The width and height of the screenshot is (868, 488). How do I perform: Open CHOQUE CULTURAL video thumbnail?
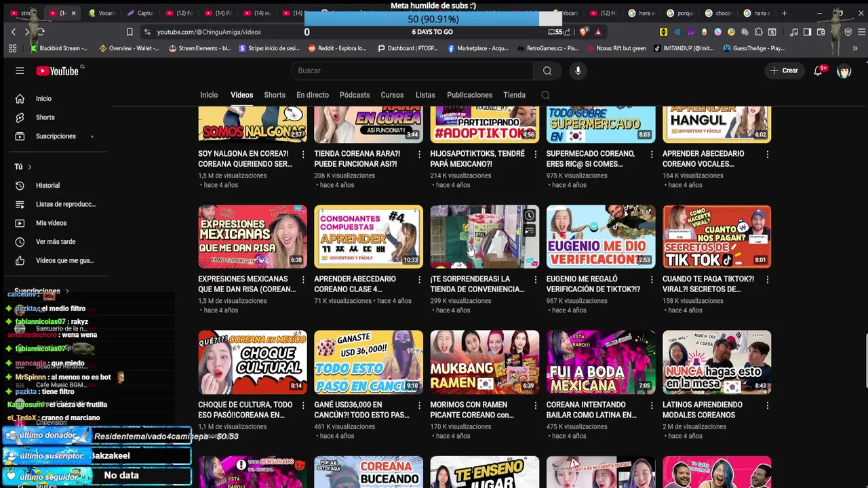point(252,362)
